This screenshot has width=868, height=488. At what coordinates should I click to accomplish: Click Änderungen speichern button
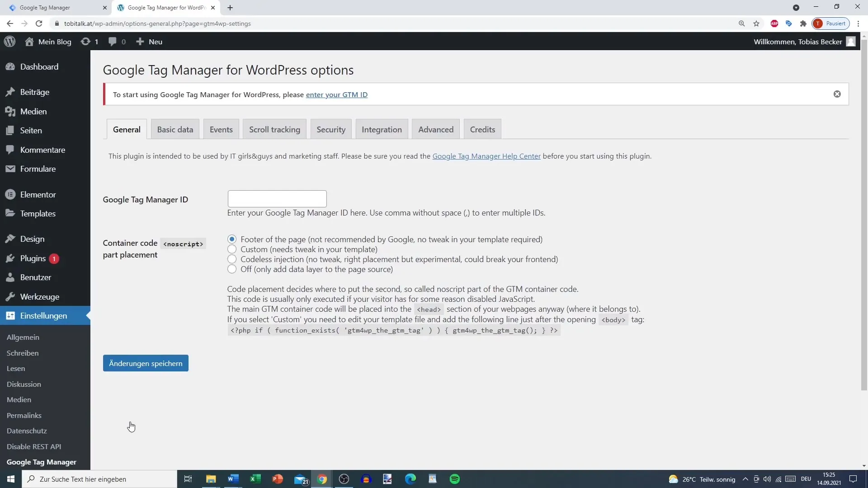146,363
